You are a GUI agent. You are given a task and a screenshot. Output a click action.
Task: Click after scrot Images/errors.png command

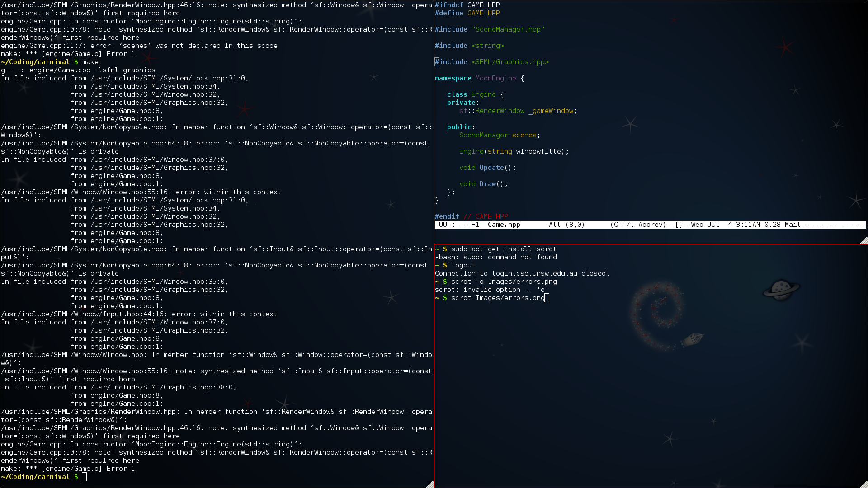click(547, 298)
